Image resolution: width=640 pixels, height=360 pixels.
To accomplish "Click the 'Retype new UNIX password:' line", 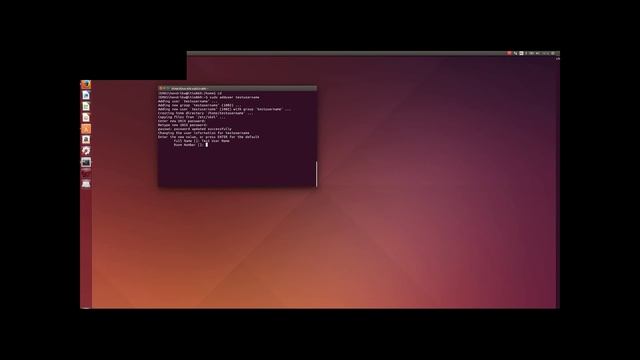I will pyautogui.click(x=183, y=125).
